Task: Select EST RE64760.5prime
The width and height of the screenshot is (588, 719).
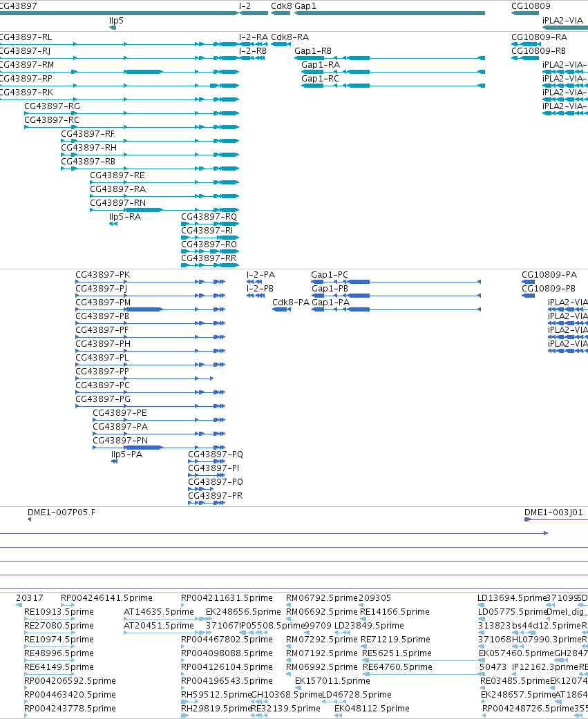Action: pos(423,674)
